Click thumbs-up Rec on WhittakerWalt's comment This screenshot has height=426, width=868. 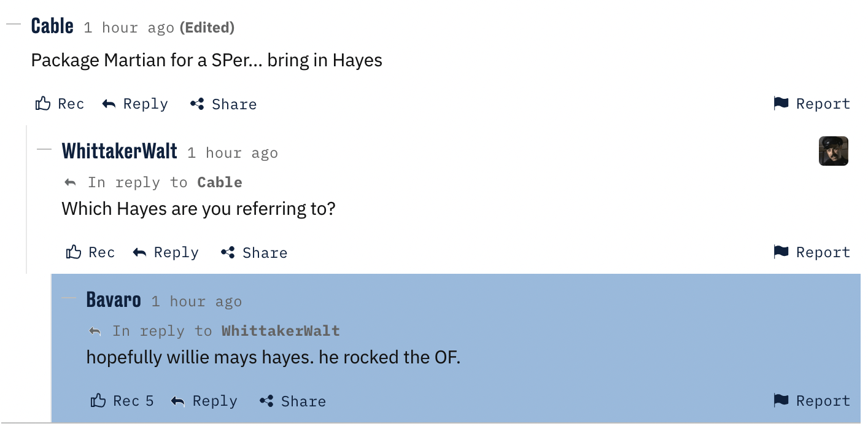[90, 252]
